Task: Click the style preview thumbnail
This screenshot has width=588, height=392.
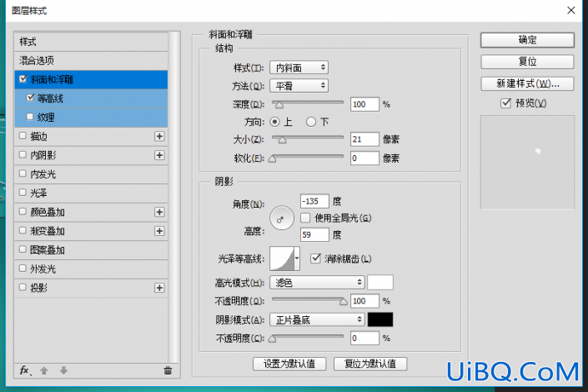Action: click(x=527, y=162)
